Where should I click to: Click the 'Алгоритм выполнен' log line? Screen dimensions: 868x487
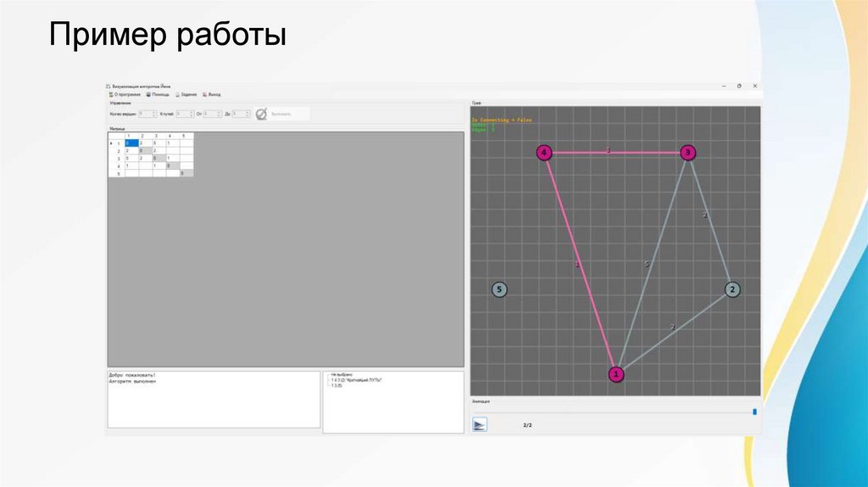132,381
